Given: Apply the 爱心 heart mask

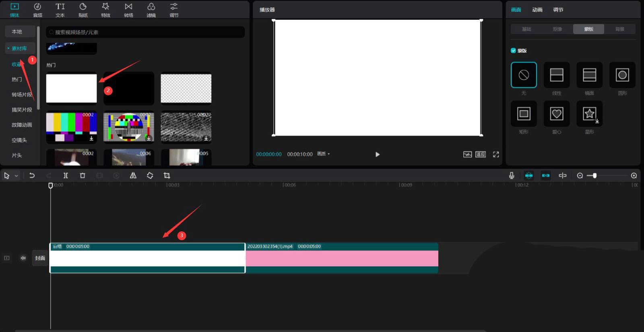Looking at the screenshot, I should point(557,113).
